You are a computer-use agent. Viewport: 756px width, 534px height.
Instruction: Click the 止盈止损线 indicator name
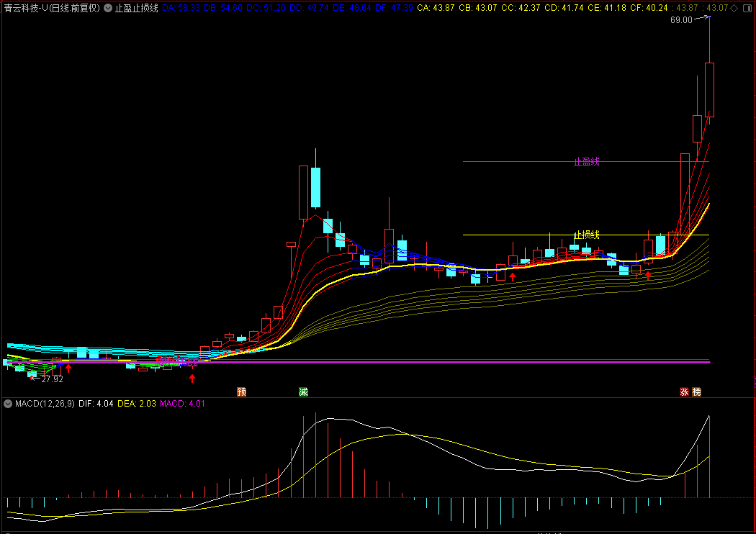point(137,8)
